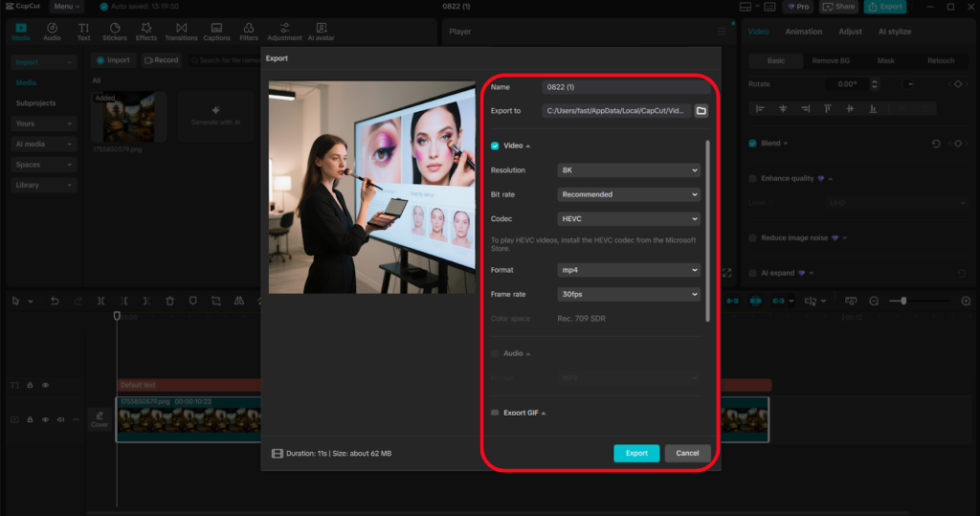Toggle the text track visibility eye icon
This screenshot has height=516, width=980.
point(45,385)
